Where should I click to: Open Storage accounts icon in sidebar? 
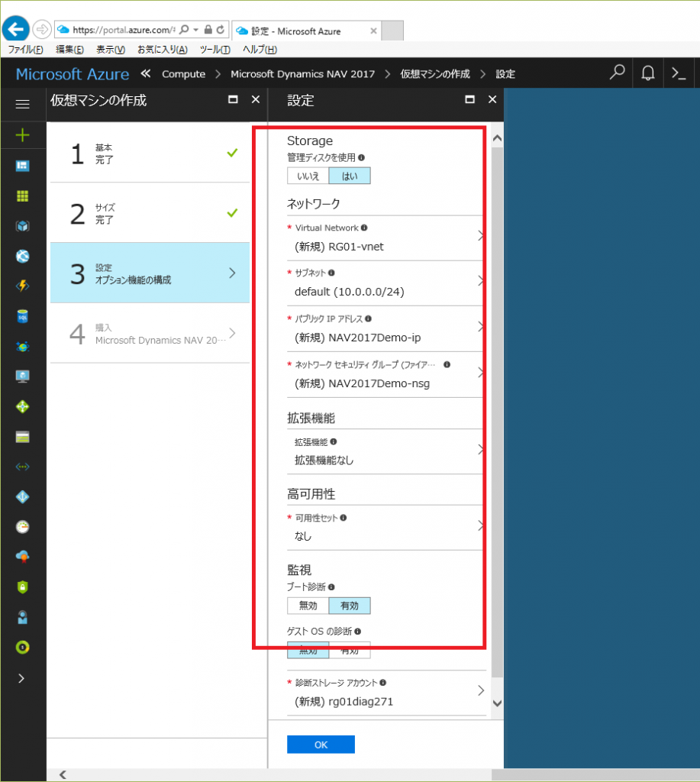[22, 437]
